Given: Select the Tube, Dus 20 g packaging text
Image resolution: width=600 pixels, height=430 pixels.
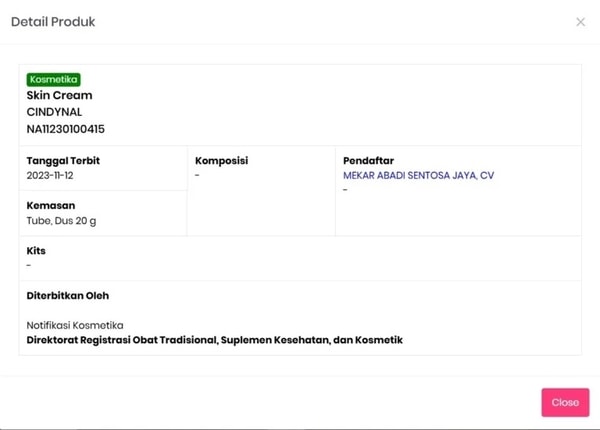Looking at the screenshot, I should coord(61,220).
